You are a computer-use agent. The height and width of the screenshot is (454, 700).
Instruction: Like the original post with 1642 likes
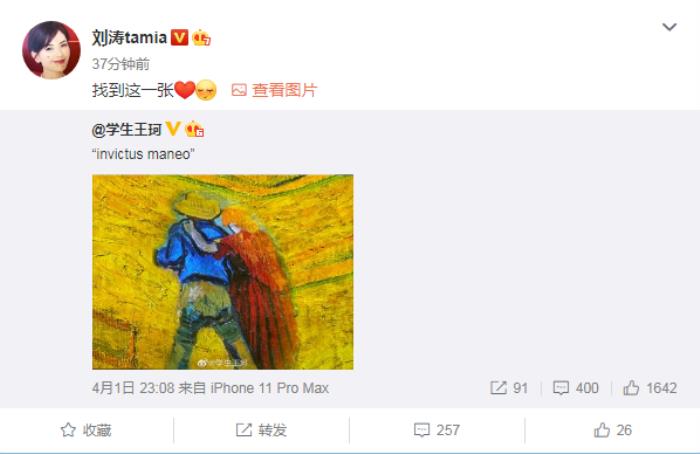tap(650, 388)
